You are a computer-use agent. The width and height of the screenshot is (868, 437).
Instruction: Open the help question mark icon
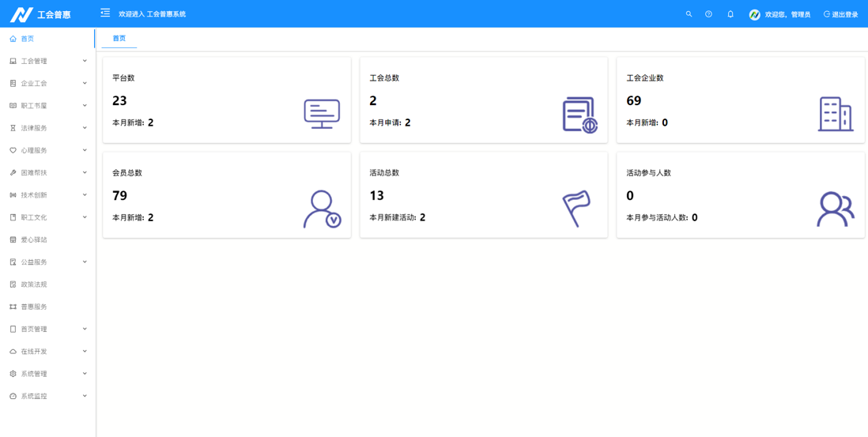(x=708, y=14)
